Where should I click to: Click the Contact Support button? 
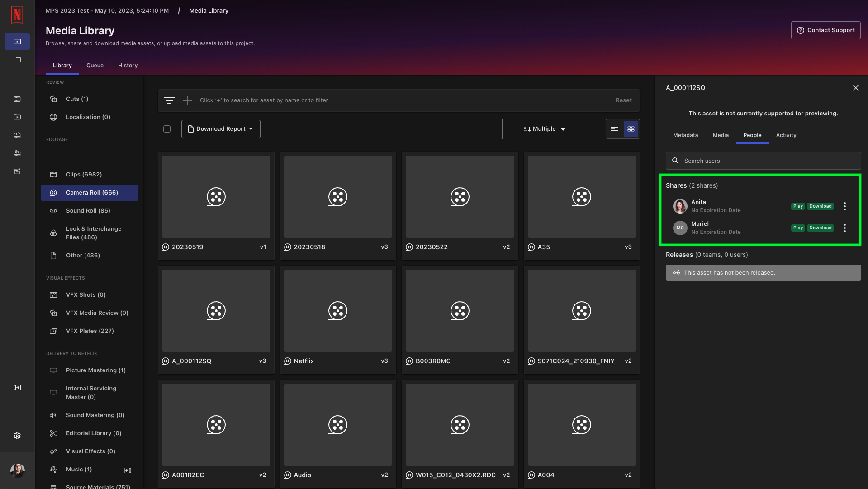pos(825,30)
